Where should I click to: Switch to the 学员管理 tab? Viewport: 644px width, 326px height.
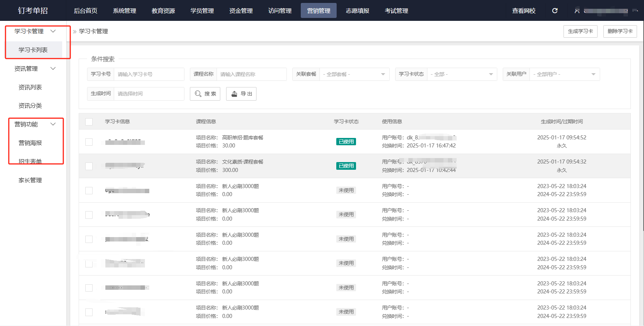(x=202, y=11)
